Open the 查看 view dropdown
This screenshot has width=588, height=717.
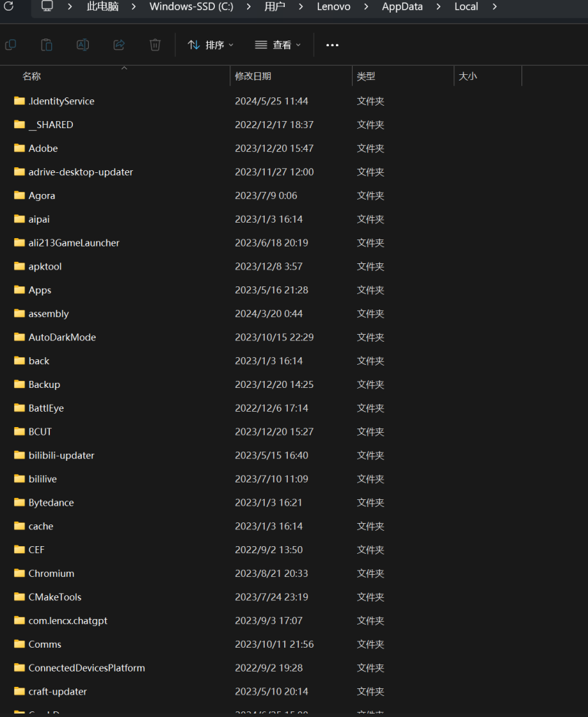click(x=278, y=45)
